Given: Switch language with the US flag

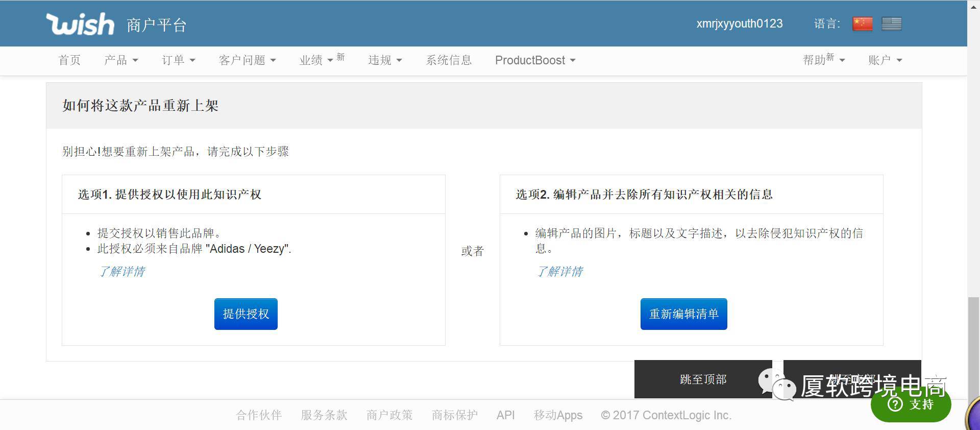Looking at the screenshot, I should tap(892, 23).
